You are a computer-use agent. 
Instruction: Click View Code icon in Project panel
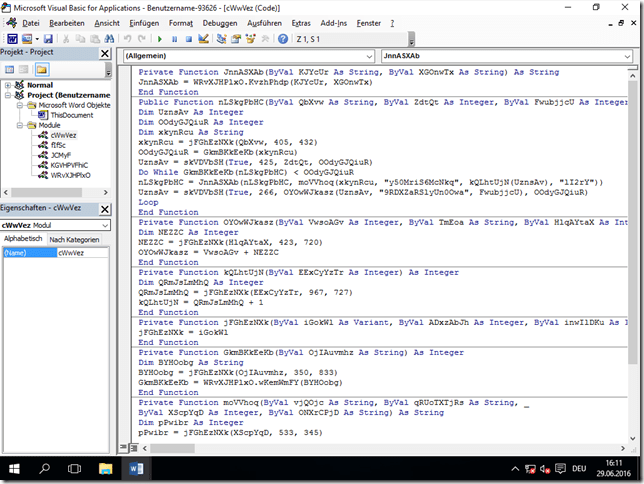coord(10,70)
